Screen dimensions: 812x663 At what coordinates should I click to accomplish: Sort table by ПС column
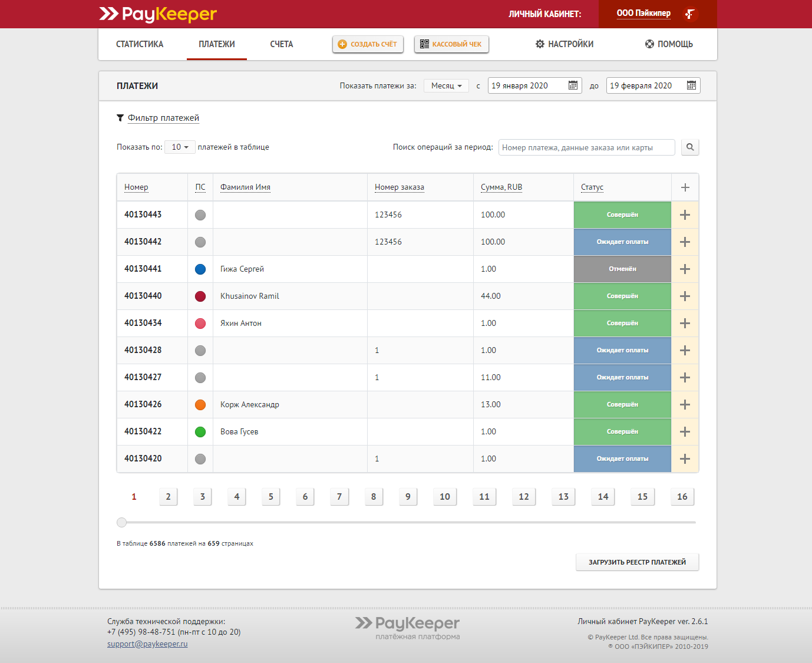(x=200, y=187)
